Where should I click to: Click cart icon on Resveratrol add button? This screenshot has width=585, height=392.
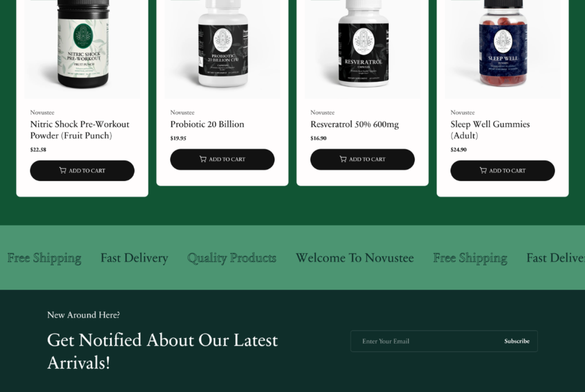pyautogui.click(x=343, y=159)
